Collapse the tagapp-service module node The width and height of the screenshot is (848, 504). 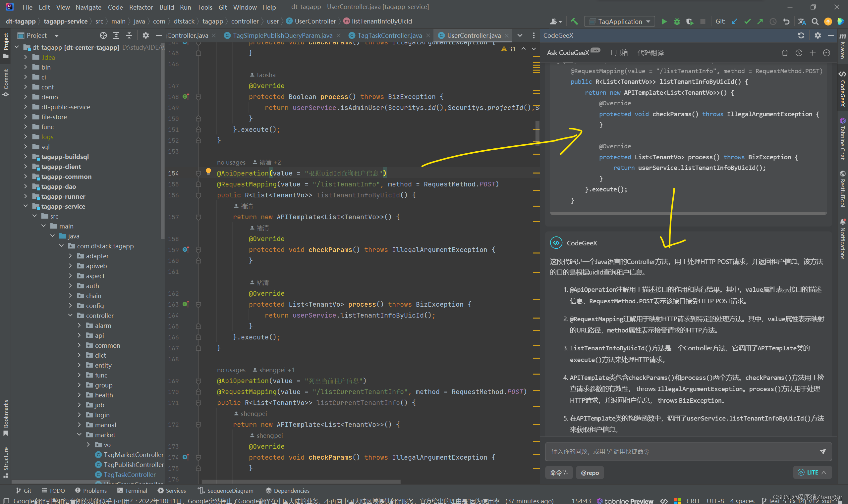(26, 206)
